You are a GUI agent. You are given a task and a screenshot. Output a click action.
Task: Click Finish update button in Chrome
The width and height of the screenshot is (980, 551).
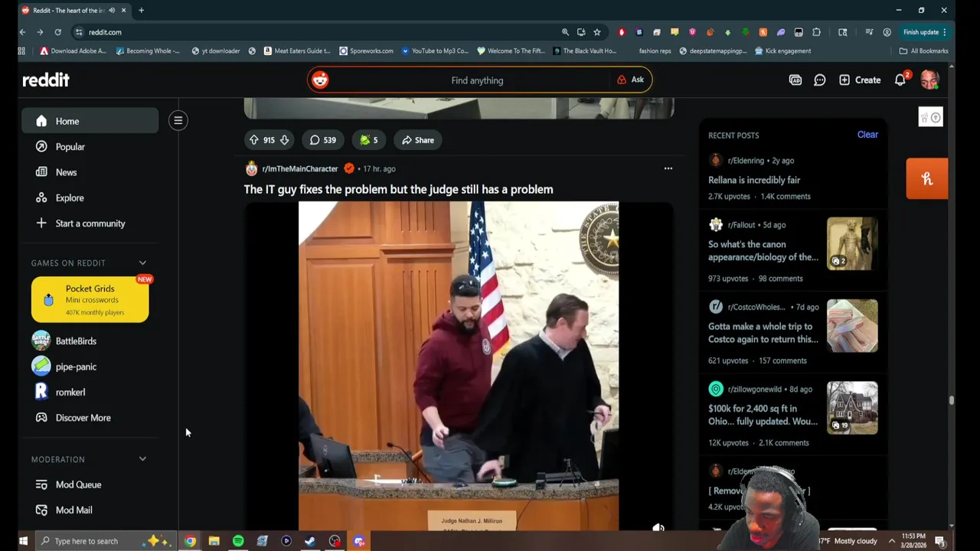[925, 32]
